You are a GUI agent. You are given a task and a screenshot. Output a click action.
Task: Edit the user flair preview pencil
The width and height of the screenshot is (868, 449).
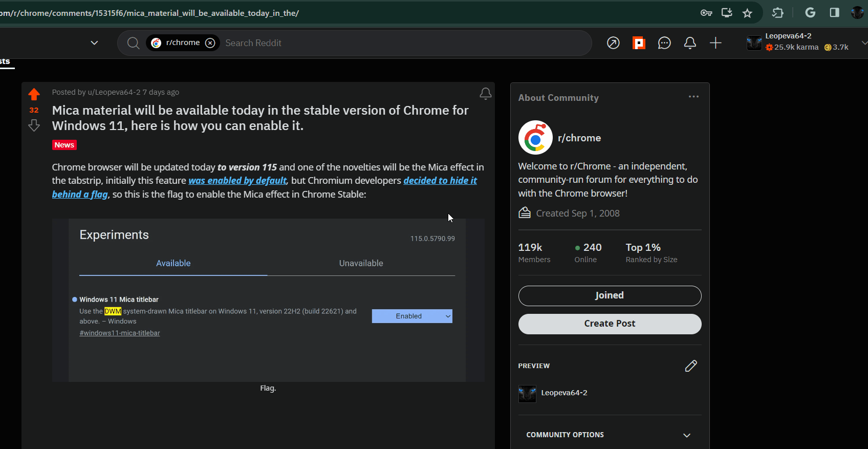coord(691,366)
